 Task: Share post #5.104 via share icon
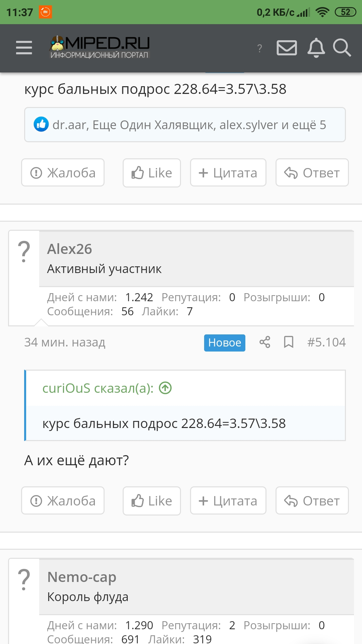pyautogui.click(x=265, y=342)
